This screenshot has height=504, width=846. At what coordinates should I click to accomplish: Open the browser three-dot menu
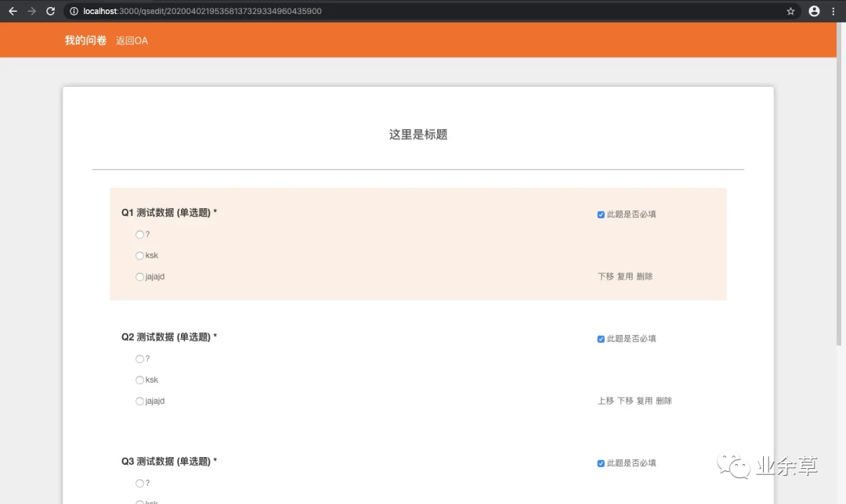833,11
